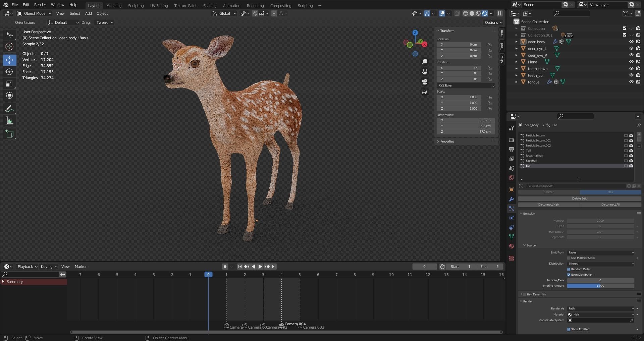Select the Annotate pencil tool
This screenshot has height=341, width=644.
[x=9, y=109]
